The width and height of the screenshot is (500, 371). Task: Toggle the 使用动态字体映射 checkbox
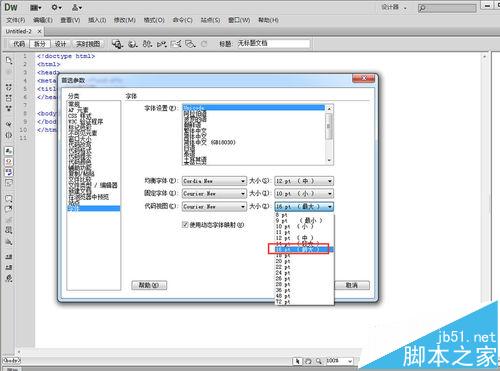185,225
